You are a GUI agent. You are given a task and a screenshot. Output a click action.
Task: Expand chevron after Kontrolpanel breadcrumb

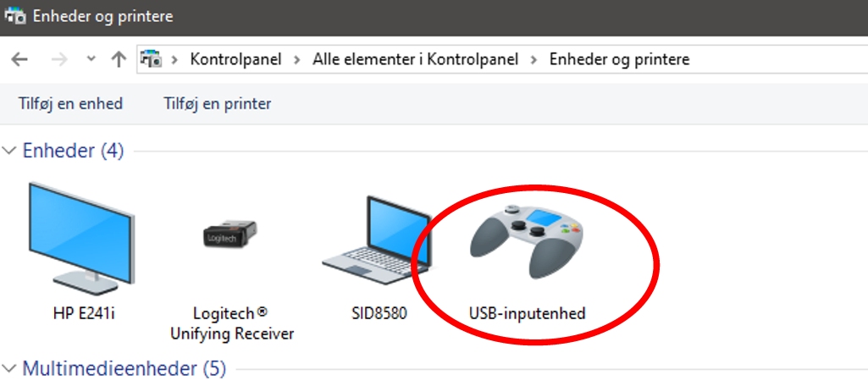point(298,59)
